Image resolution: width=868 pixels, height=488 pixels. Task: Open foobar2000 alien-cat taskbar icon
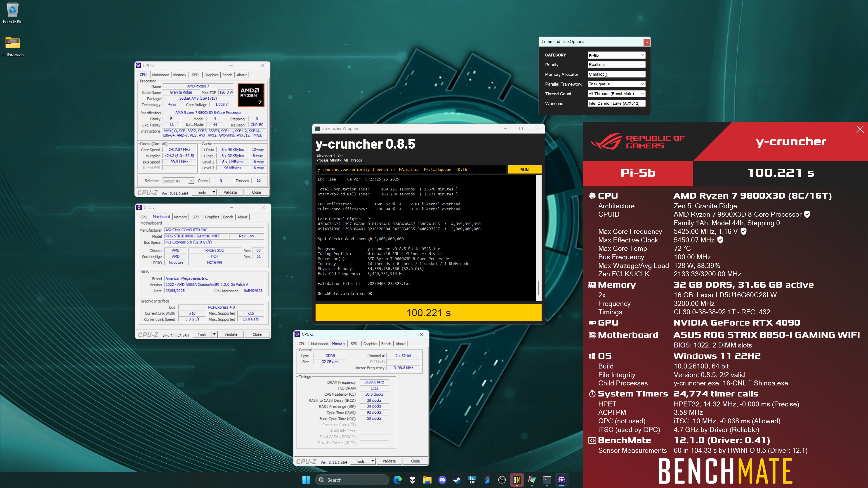(413, 480)
